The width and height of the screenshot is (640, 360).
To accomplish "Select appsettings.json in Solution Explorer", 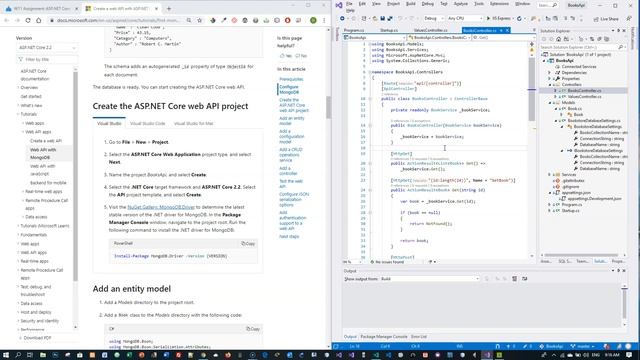I will tap(576, 193).
